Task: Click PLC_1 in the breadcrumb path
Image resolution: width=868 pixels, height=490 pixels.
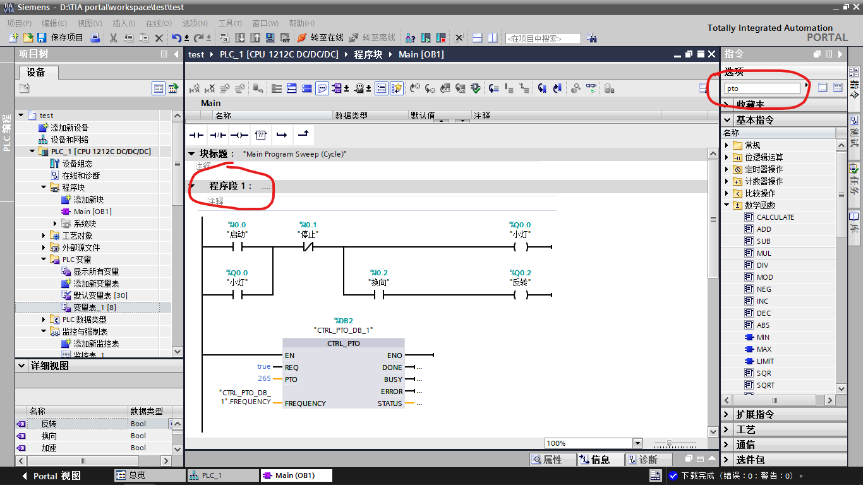Action: [x=279, y=54]
